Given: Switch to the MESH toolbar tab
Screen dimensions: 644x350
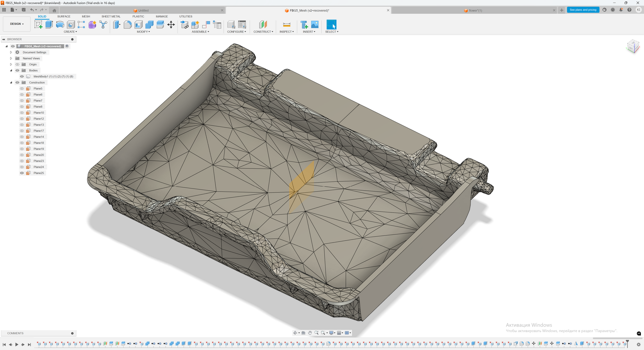Looking at the screenshot, I should coord(86,16).
